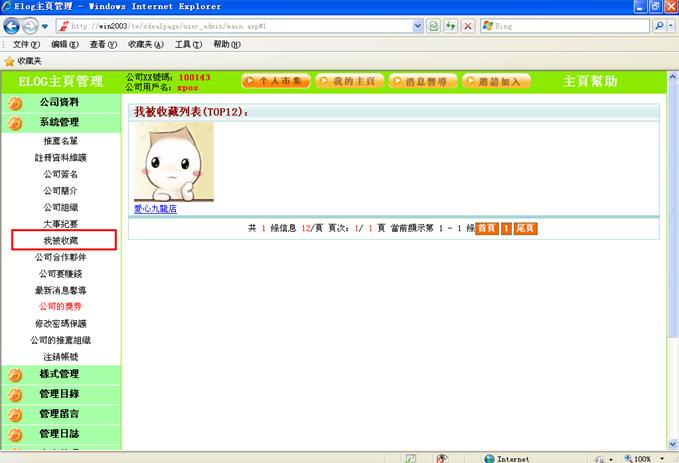This screenshot has height=463, width=679.
Task: Open the 查看(V) menu
Action: point(105,45)
